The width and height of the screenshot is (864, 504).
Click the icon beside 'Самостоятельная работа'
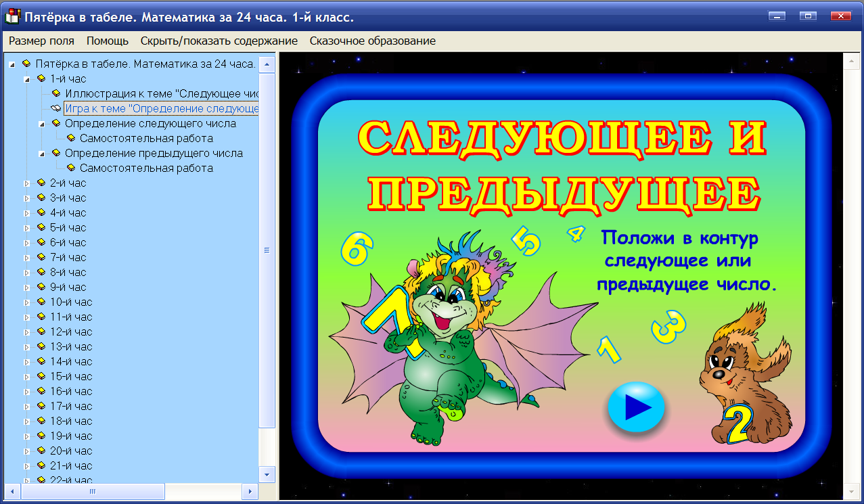coord(71,137)
